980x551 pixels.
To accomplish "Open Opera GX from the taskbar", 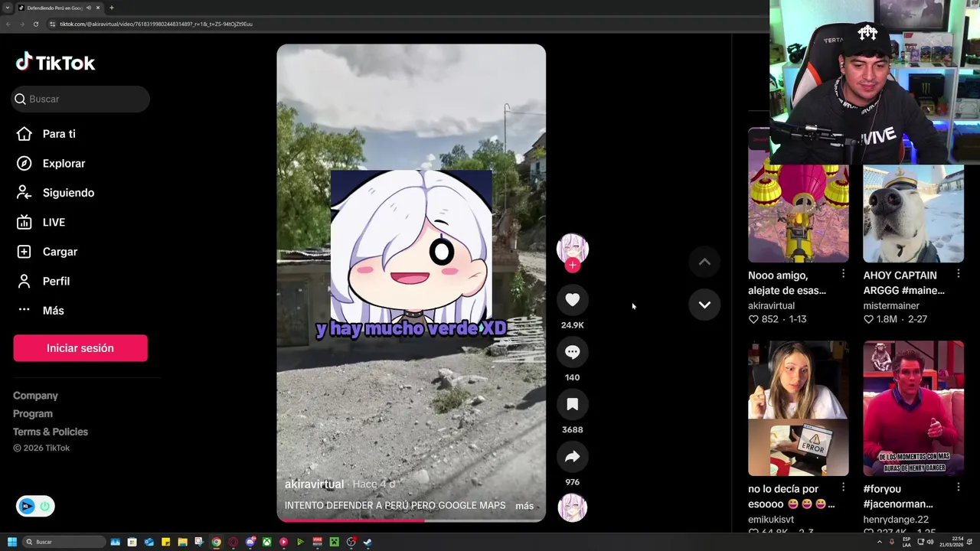I will [234, 542].
